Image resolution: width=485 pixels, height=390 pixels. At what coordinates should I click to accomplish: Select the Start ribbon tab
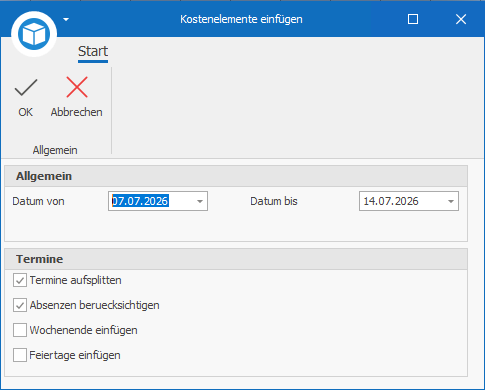pyautogui.click(x=93, y=52)
